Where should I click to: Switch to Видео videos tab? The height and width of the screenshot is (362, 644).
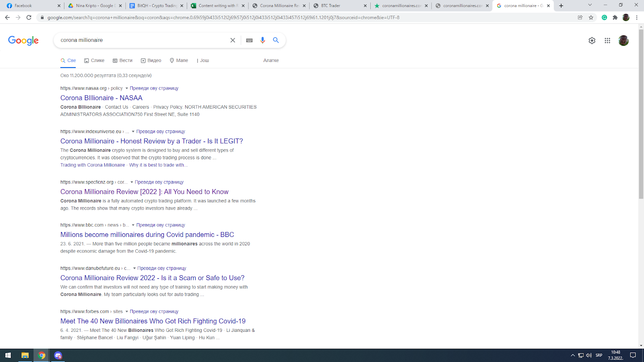(151, 60)
